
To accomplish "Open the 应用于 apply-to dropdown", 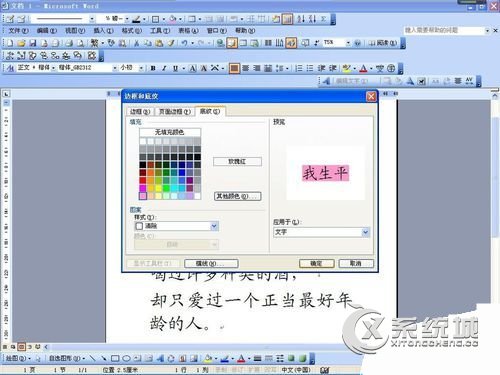I will click(x=365, y=232).
